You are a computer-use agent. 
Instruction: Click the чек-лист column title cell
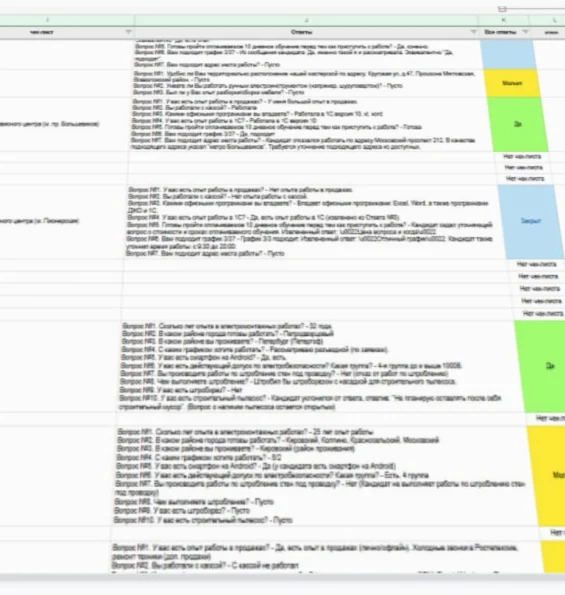42,32
